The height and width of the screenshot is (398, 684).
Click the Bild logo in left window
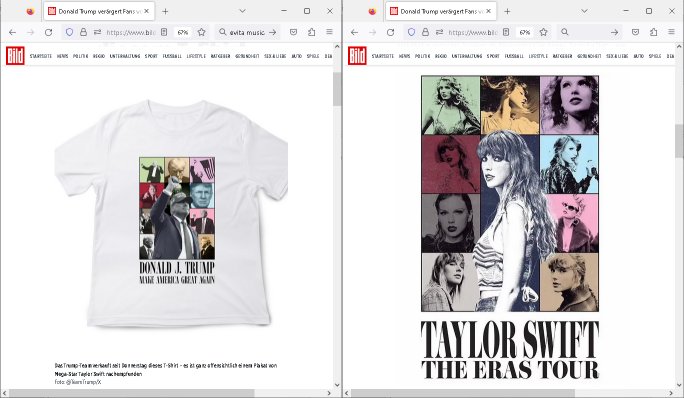point(15,56)
